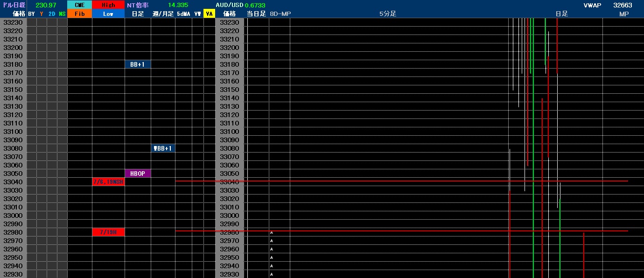The height and width of the screenshot is (278, 644).
Task: Click 33050 in the leftmost price column
Action: tap(13, 174)
